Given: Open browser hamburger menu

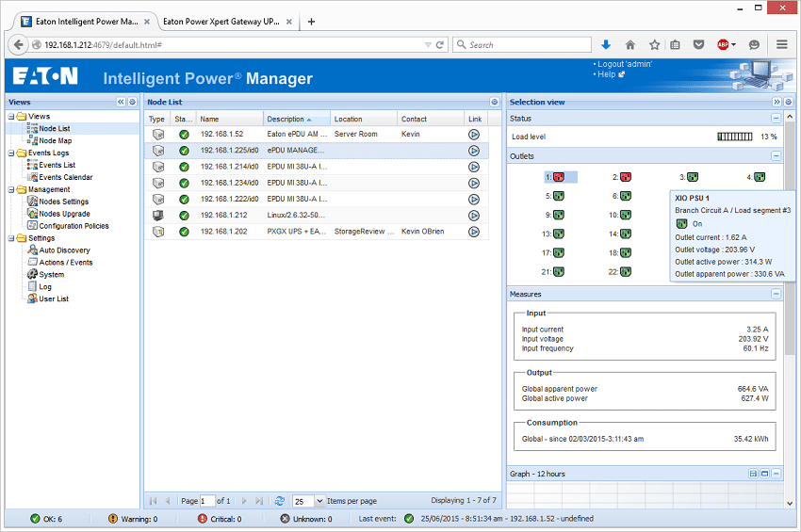Looking at the screenshot, I should click(781, 45).
